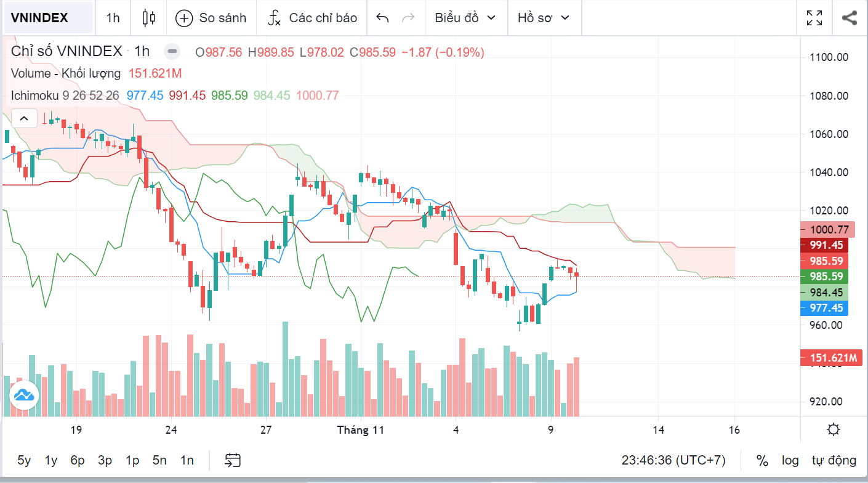Viewport: 868px width, 483px height.
Task: Open the Các chỉ báo indicators menu
Action: (312, 18)
